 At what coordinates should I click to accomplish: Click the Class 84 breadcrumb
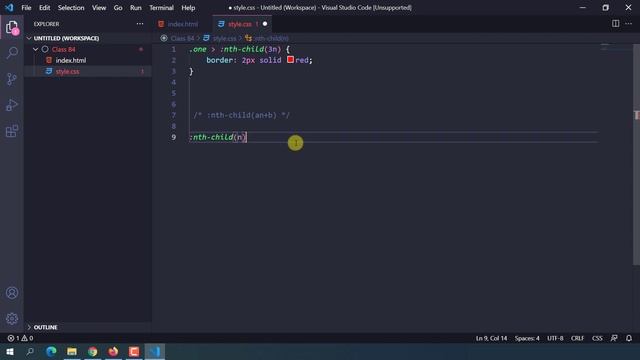(x=182, y=38)
